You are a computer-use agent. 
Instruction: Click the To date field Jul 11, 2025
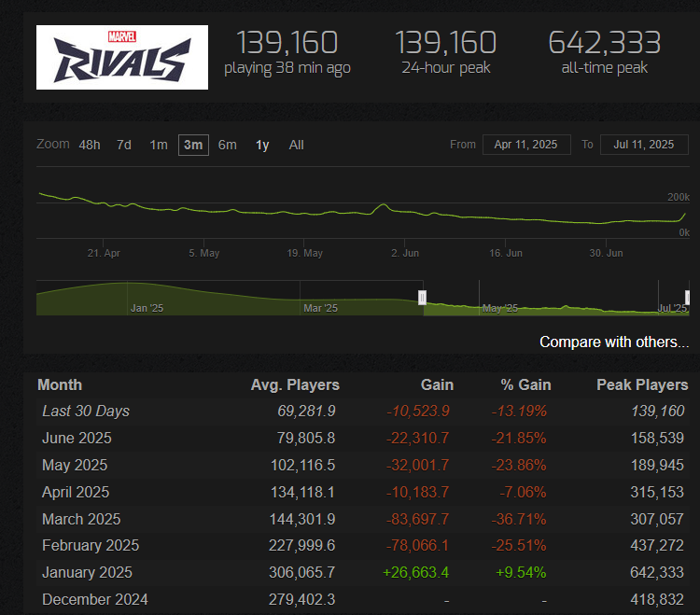tap(644, 145)
